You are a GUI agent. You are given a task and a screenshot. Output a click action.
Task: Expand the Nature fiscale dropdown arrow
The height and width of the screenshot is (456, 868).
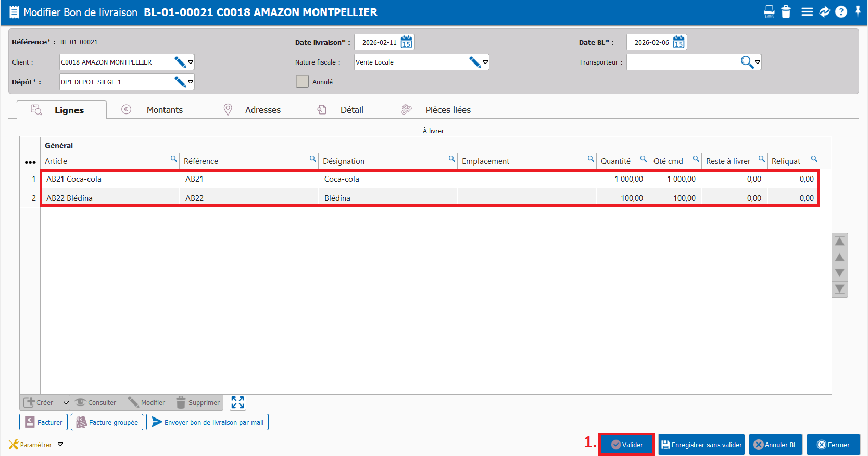tap(485, 62)
